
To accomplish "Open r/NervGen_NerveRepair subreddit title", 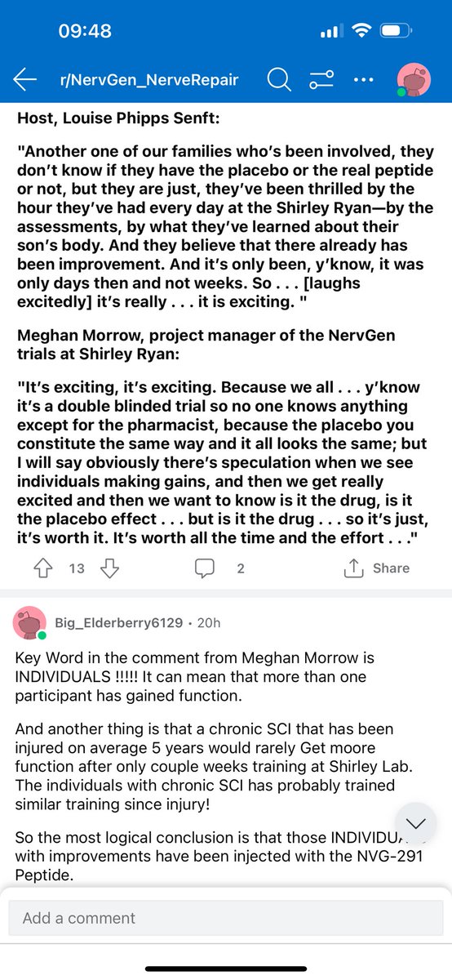I will pos(148,80).
